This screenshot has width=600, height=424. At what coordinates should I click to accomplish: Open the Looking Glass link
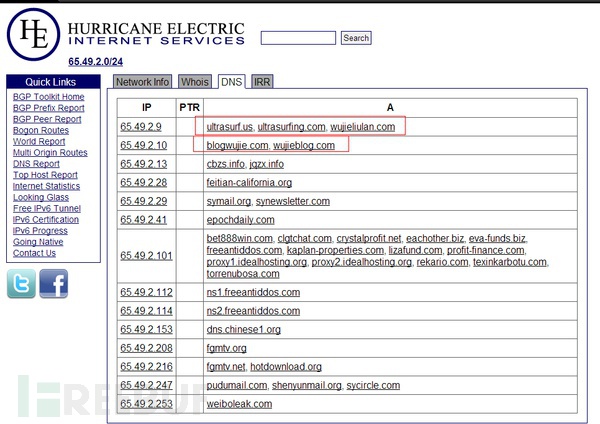click(x=41, y=197)
